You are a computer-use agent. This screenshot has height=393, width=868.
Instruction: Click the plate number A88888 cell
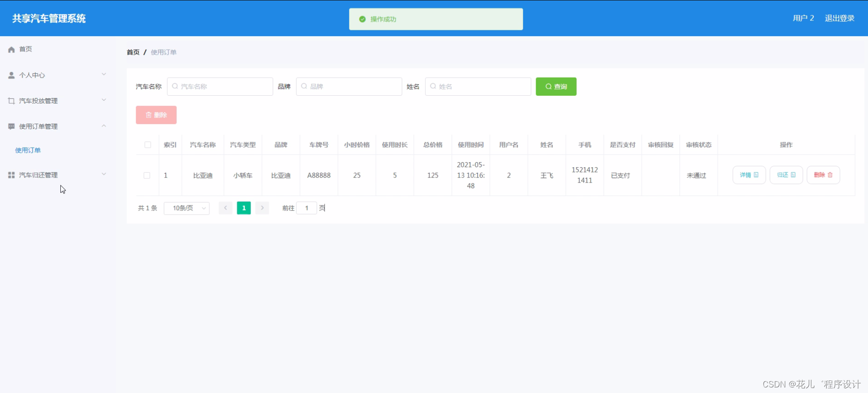click(319, 176)
